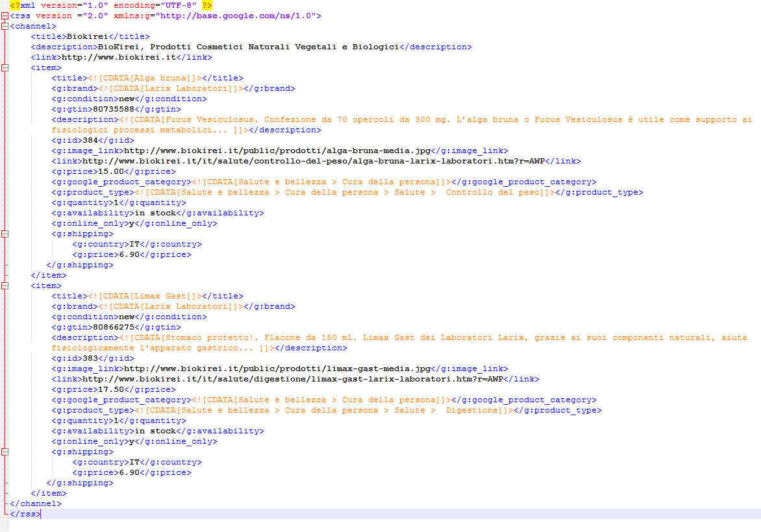Collapse the g:shipping block of Alga bruna
This screenshot has width=761, height=532.
(x=5, y=234)
